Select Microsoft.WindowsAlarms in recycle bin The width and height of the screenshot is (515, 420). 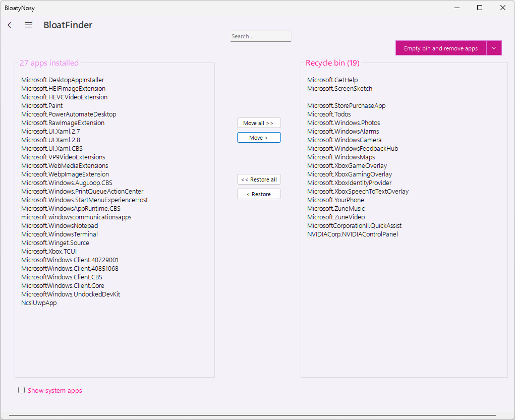click(x=343, y=131)
